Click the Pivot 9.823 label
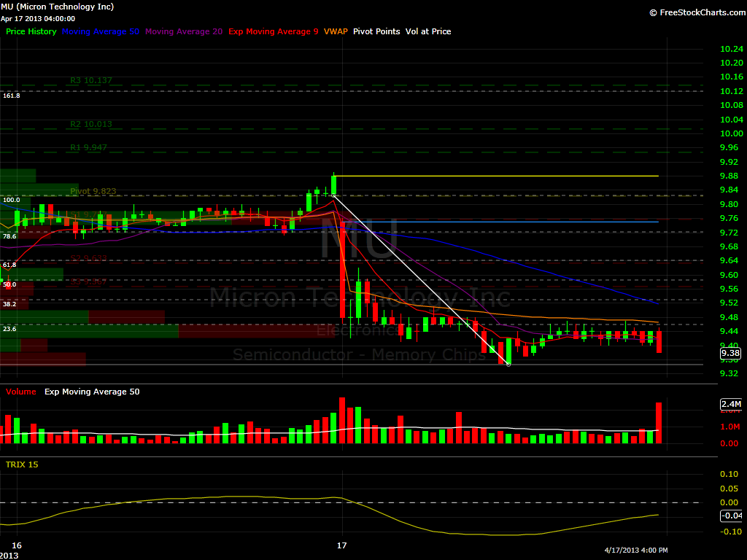 [93, 192]
